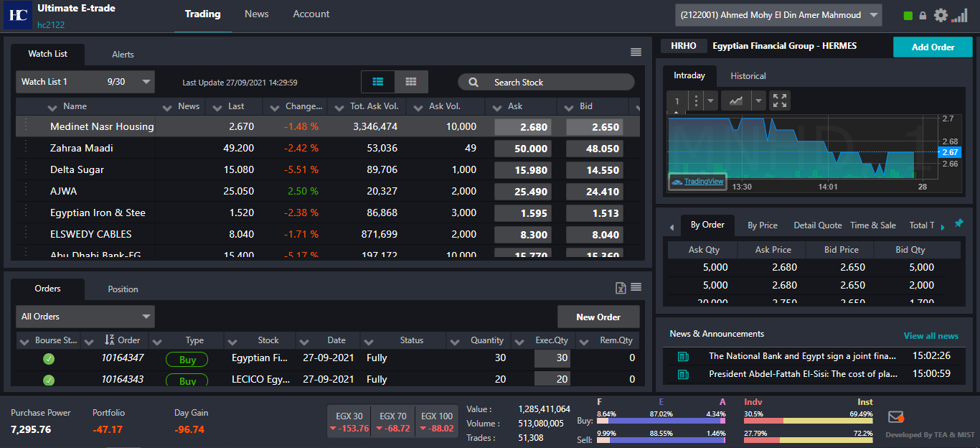Click the Add Order button
Image resolution: width=980 pixels, height=448 pixels.
(933, 47)
